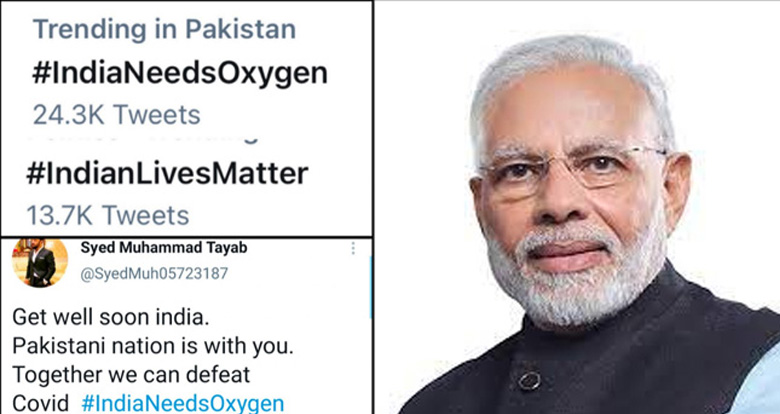Click the word "Covid" in the tweet
This screenshot has height=414, width=780.
coord(40,403)
